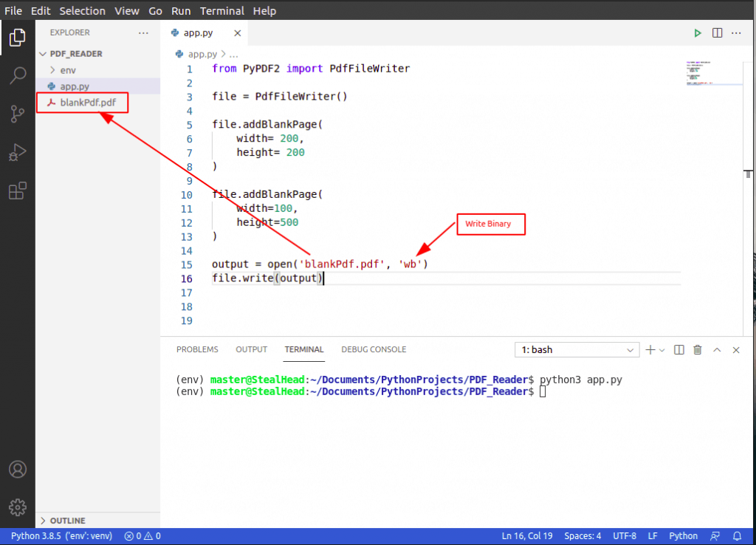The width and height of the screenshot is (756, 545).
Task: Create a new terminal with the plus icon
Action: (x=649, y=349)
